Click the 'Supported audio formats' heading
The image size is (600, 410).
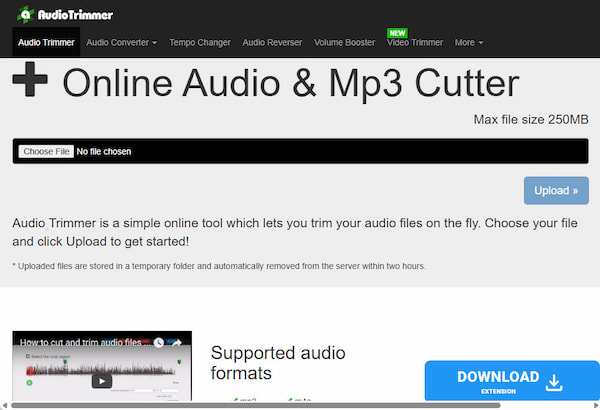pyautogui.click(x=278, y=363)
